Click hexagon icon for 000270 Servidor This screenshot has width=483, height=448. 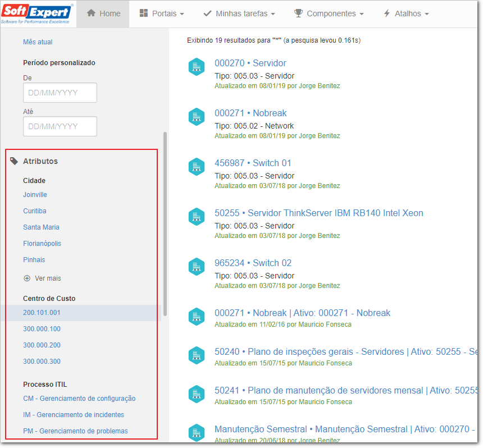(x=197, y=67)
